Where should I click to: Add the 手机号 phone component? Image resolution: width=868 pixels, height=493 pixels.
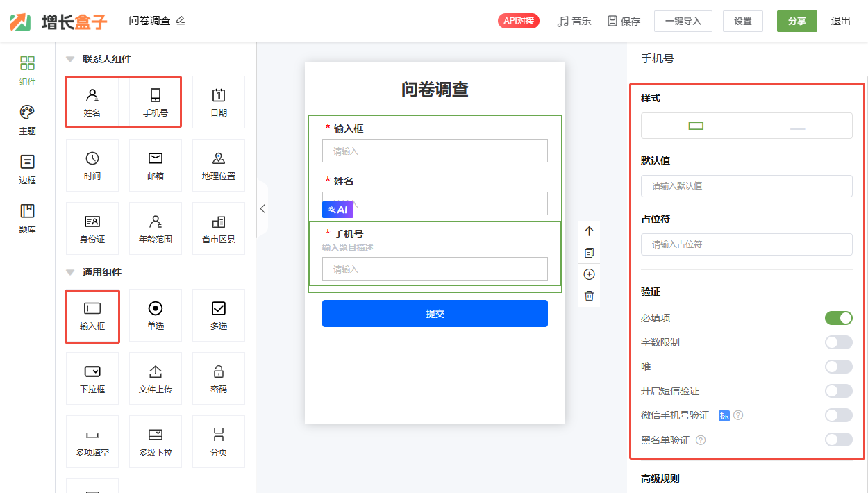(156, 102)
